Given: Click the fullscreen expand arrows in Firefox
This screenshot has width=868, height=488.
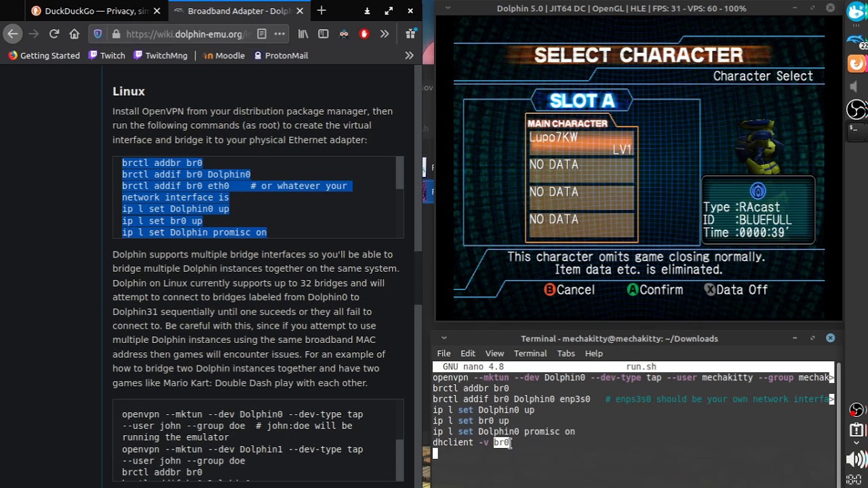Looking at the screenshot, I should pyautogui.click(x=389, y=11).
